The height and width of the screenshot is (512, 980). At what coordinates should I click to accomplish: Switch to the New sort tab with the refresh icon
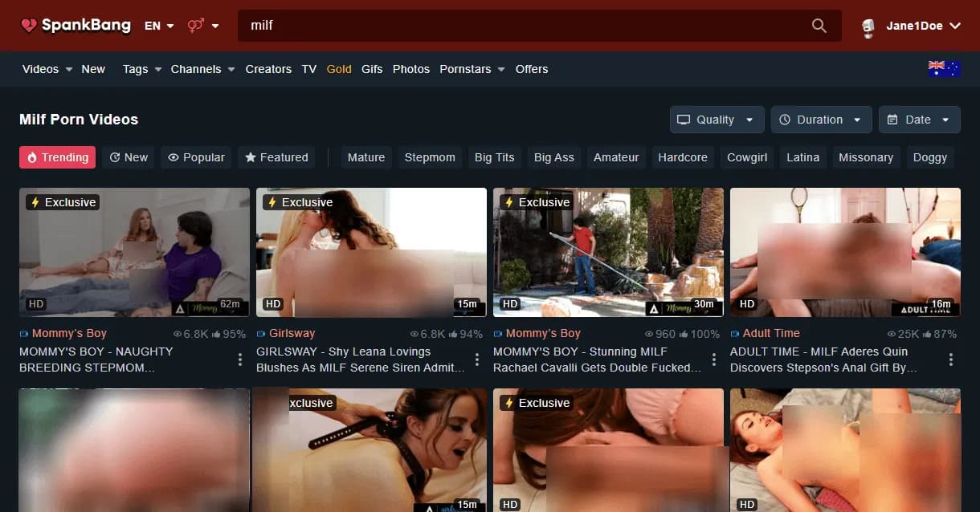[x=129, y=157]
